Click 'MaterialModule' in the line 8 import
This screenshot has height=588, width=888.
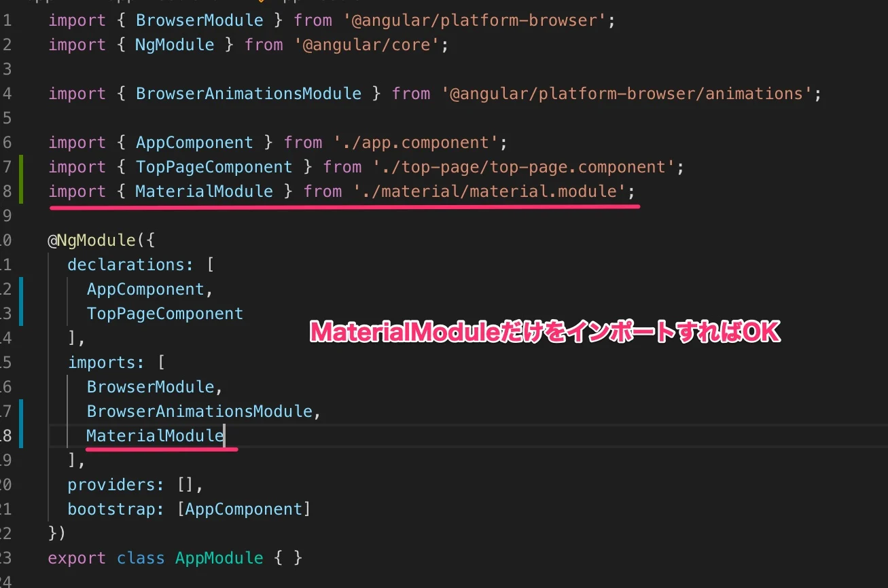[204, 191]
